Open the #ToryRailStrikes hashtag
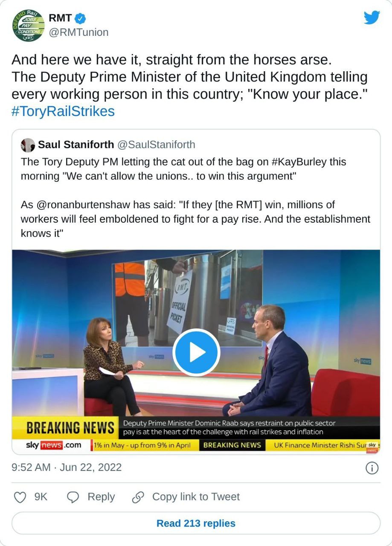Screen dimensions: 392x546 [x=63, y=111]
